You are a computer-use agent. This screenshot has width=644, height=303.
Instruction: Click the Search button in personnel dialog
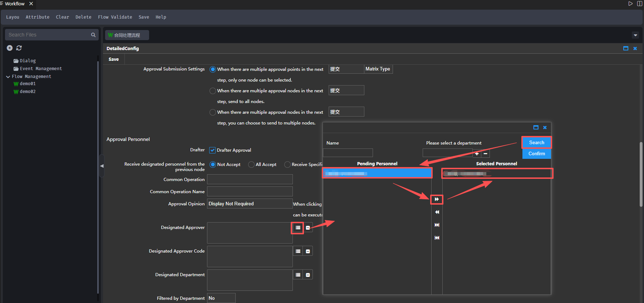click(536, 142)
